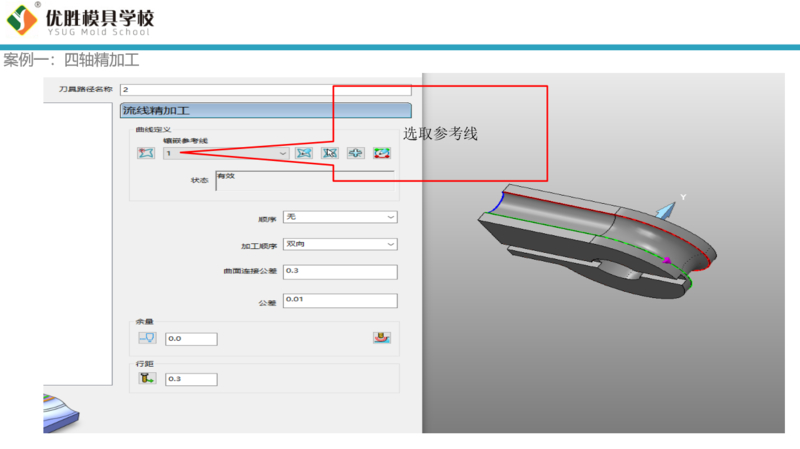The width and height of the screenshot is (800, 449).
Task: Open the embedded reference line dropdown showing 1
Action: [226, 153]
